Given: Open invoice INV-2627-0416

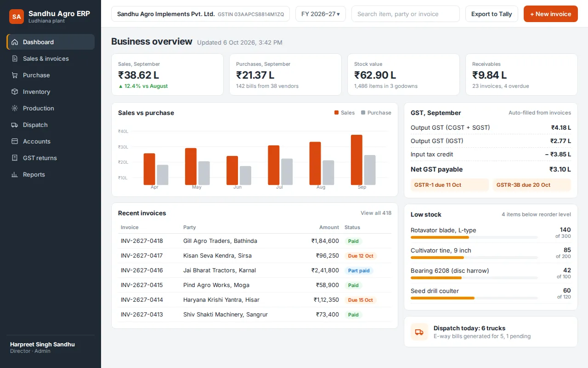Looking at the screenshot, I should click(142, 270).
